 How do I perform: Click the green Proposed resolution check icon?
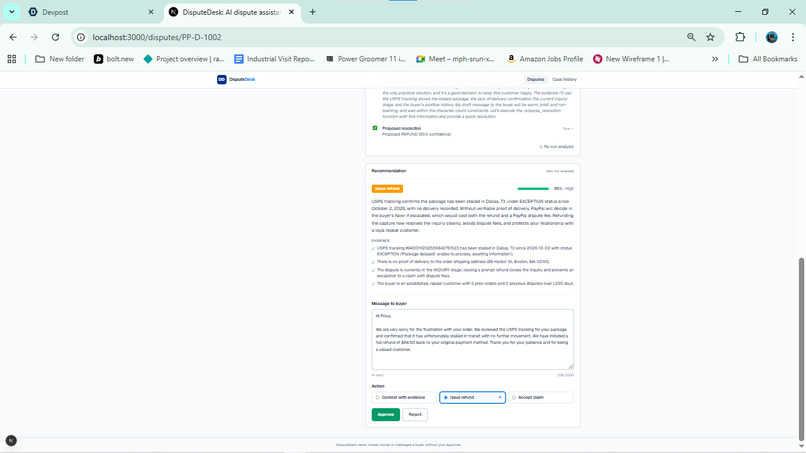(375, 128)
